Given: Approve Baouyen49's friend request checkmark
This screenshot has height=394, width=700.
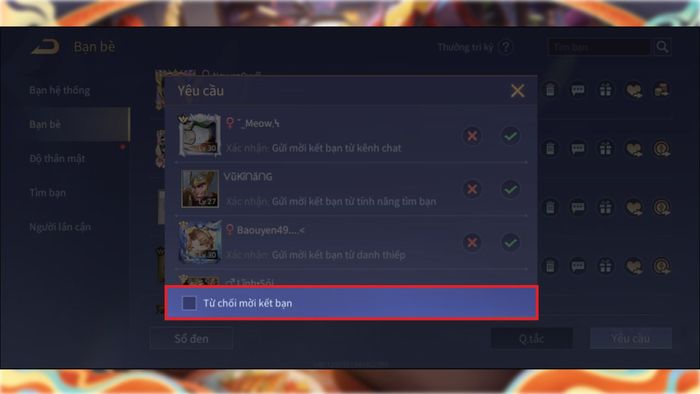Looking at the screenshot, I should [x=510, y=242].
